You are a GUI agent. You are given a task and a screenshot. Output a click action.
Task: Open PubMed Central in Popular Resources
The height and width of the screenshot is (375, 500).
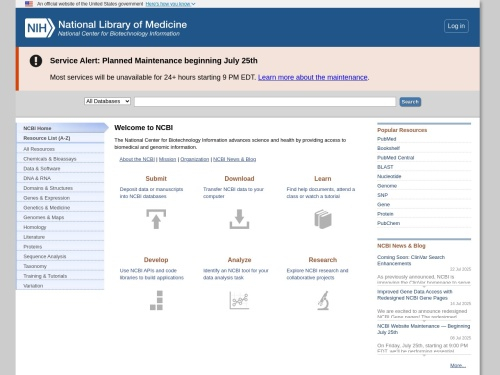click(x=396, y=158)
